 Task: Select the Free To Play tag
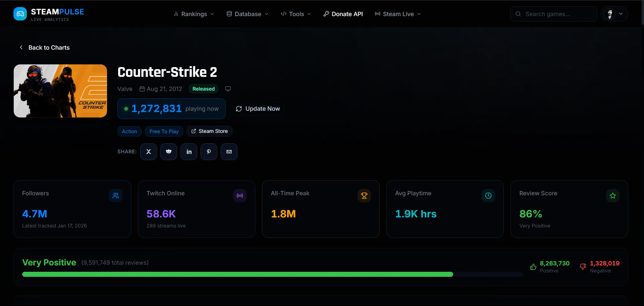[x=164, y=131]
